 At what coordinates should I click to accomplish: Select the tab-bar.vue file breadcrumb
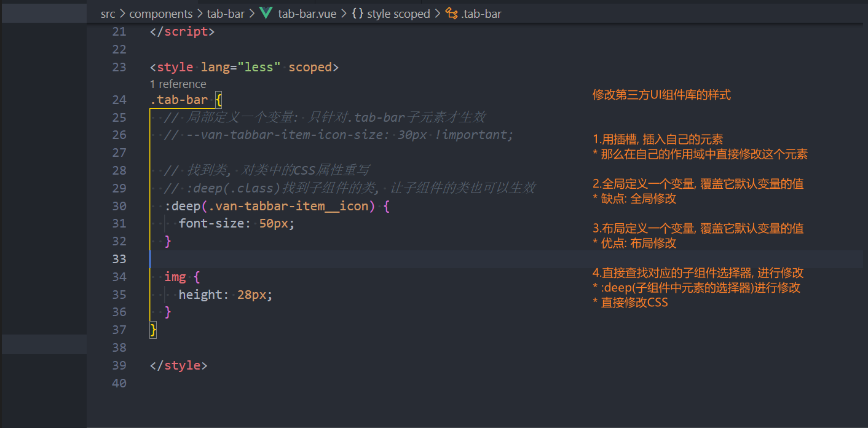click(x=307, y=13)
